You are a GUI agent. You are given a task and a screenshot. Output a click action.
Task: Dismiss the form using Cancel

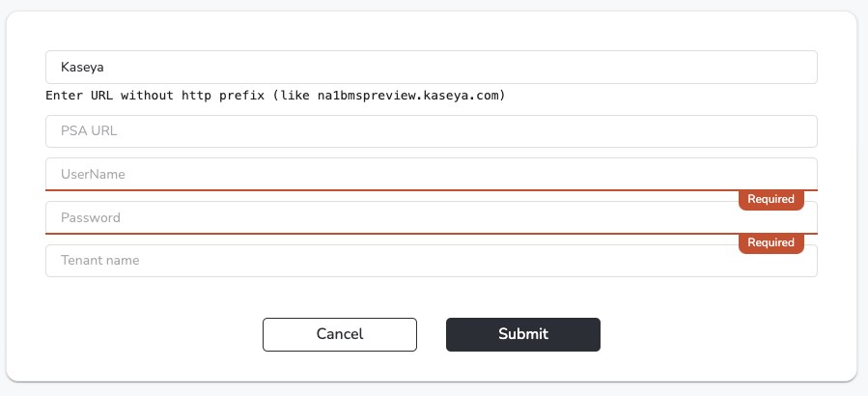(339, 334)
